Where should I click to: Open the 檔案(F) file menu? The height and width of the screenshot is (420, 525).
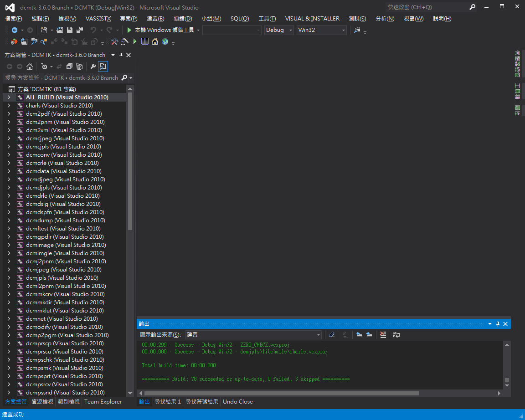pyautogui.click(x=14, y=19)
